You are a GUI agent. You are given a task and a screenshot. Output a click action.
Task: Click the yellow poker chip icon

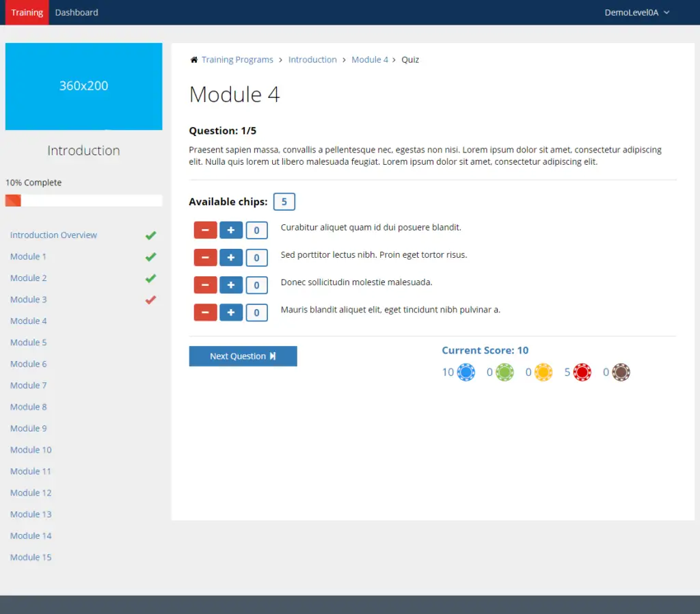pyautogui.click(x=543, y=372)
